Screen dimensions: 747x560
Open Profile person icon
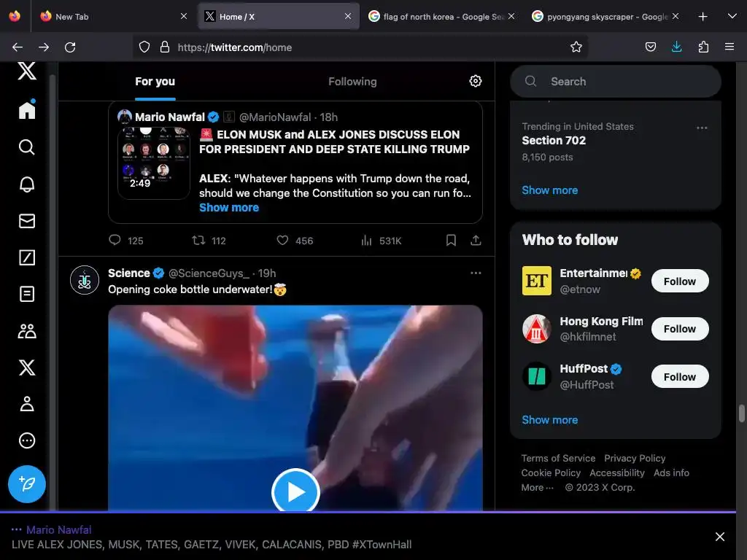[x=27, y=404]
